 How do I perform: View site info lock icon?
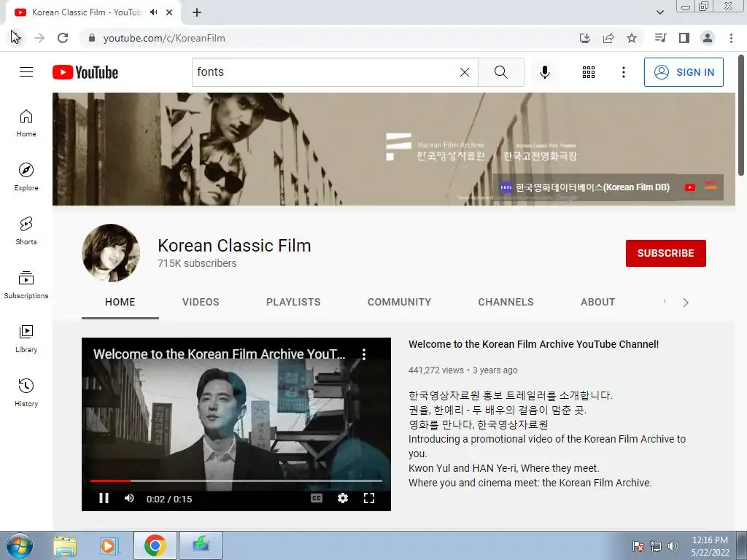[92, 38]
